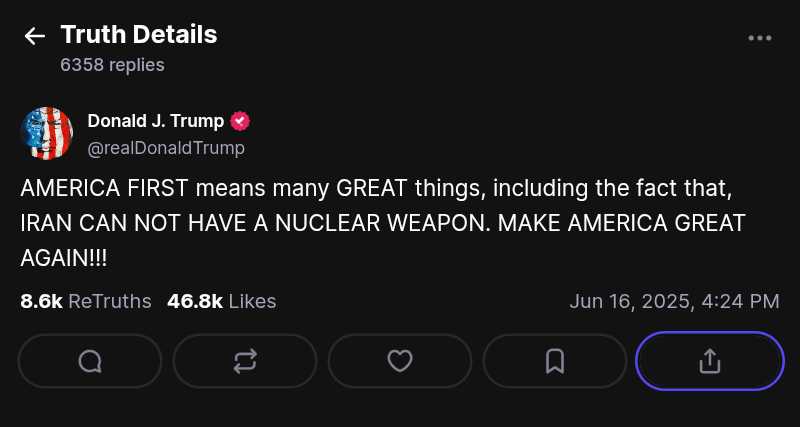The width and height of the screenshot is (800, 427).
Task: Click the 6358 replies count
Action: (112, 65)
